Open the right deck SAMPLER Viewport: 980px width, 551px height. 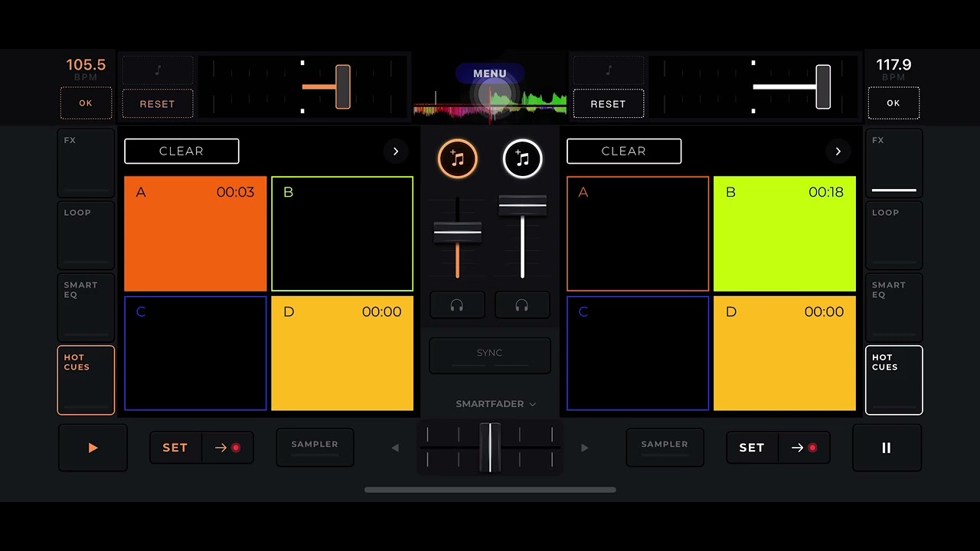665,448
